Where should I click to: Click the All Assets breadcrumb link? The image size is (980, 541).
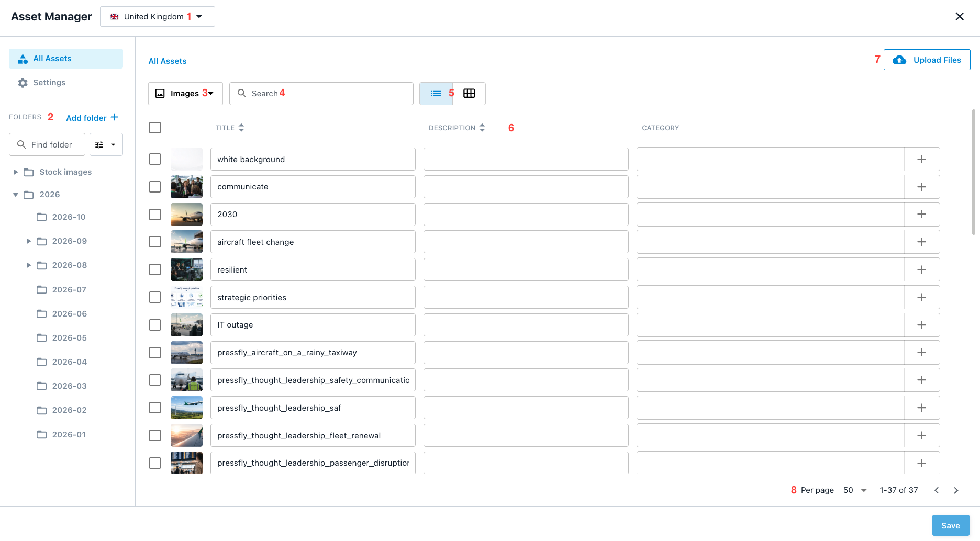[168, 61]
